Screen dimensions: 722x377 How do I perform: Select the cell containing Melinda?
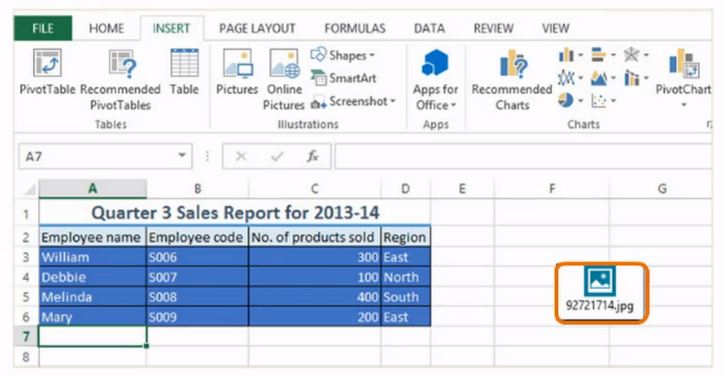(x=92, y=297)
